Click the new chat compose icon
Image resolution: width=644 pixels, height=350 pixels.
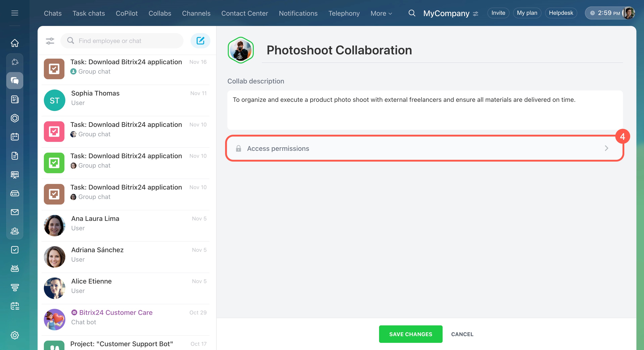click(200, 41)
